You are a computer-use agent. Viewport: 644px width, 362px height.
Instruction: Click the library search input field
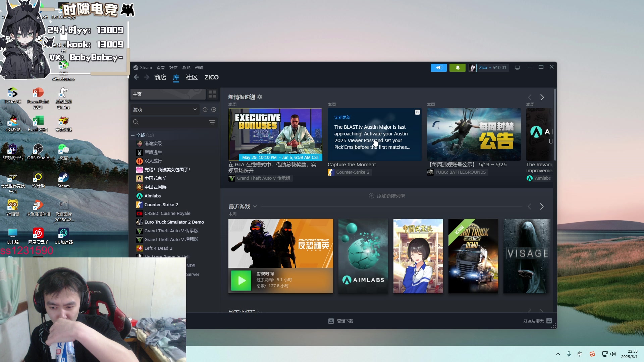tap(174, 122)
